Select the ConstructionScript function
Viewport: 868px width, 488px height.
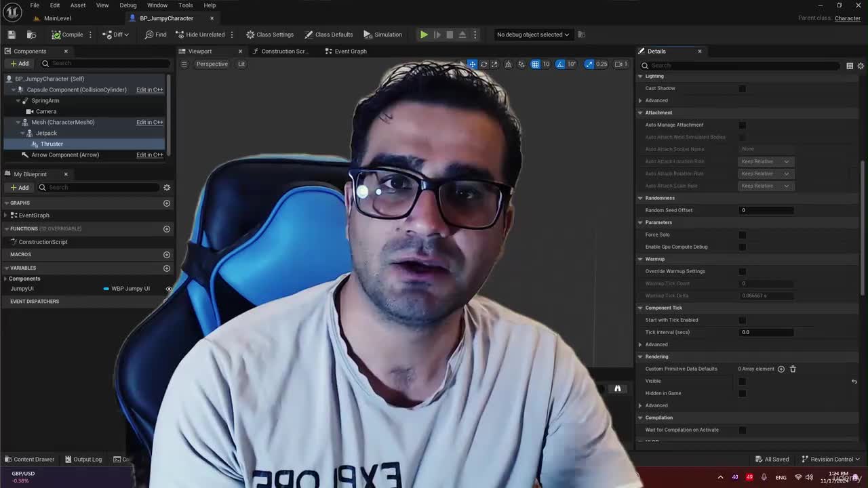(43, 242)
